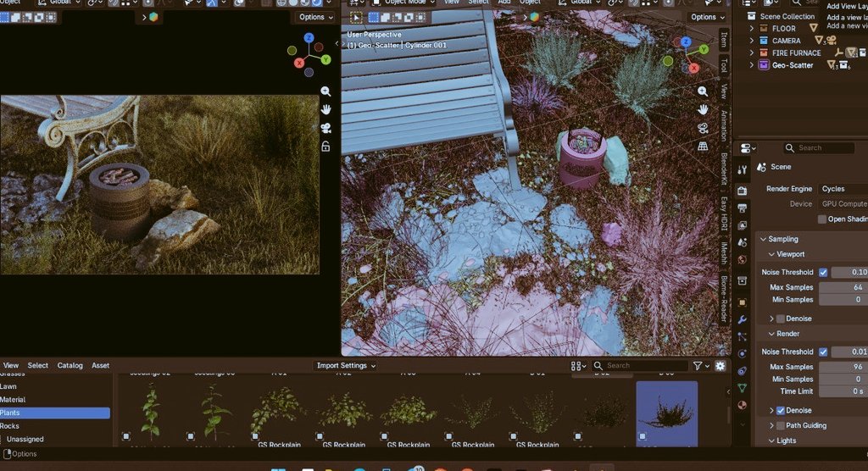This screenshot has height=471, width=868.
Task: Open Easy HDRI sidebar tab
Action: 724,214
